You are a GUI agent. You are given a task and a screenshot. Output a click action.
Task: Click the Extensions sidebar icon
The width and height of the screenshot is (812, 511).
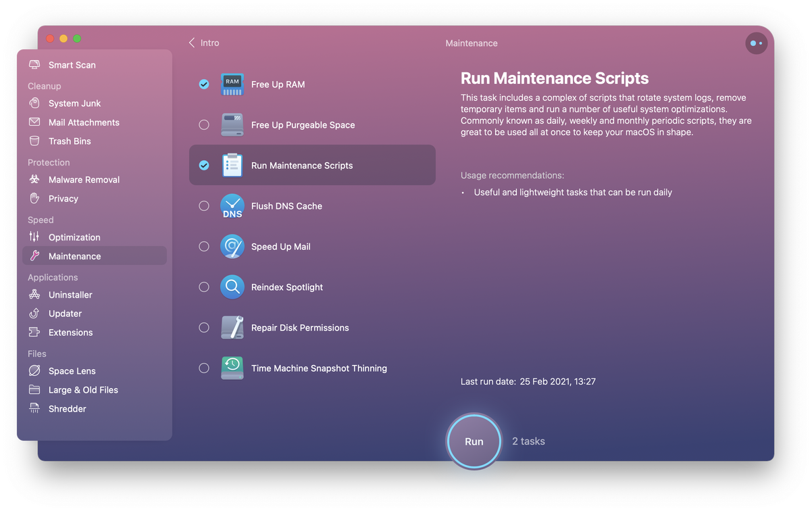tap(34, 333)
